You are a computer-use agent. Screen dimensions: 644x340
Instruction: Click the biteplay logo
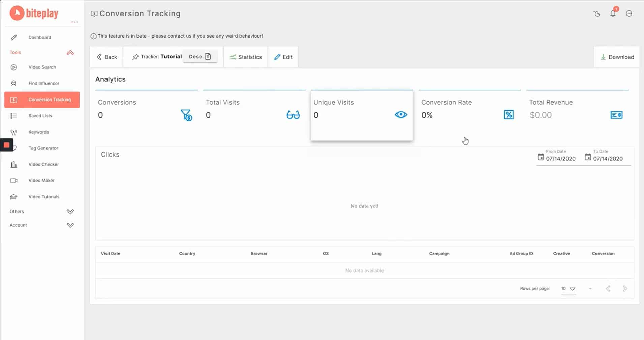(x=34, y=13)
